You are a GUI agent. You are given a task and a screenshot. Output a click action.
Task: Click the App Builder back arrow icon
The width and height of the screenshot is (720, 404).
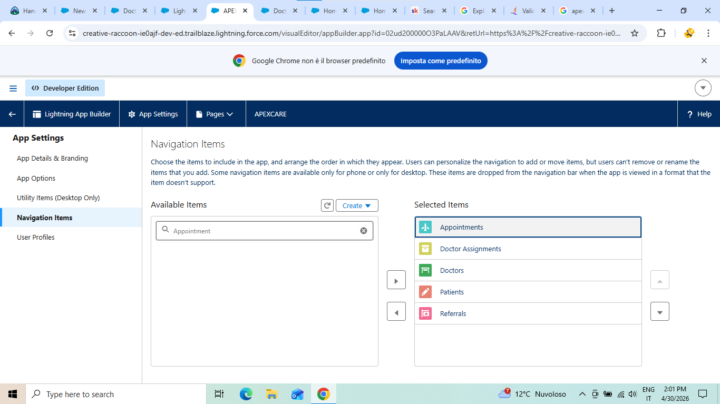point(12,114)
